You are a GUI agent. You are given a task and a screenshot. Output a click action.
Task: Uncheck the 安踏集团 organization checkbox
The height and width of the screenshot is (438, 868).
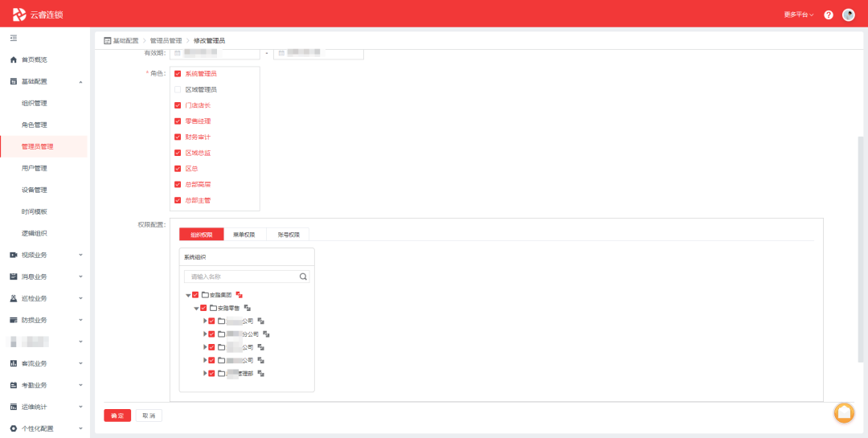point(195,295)
